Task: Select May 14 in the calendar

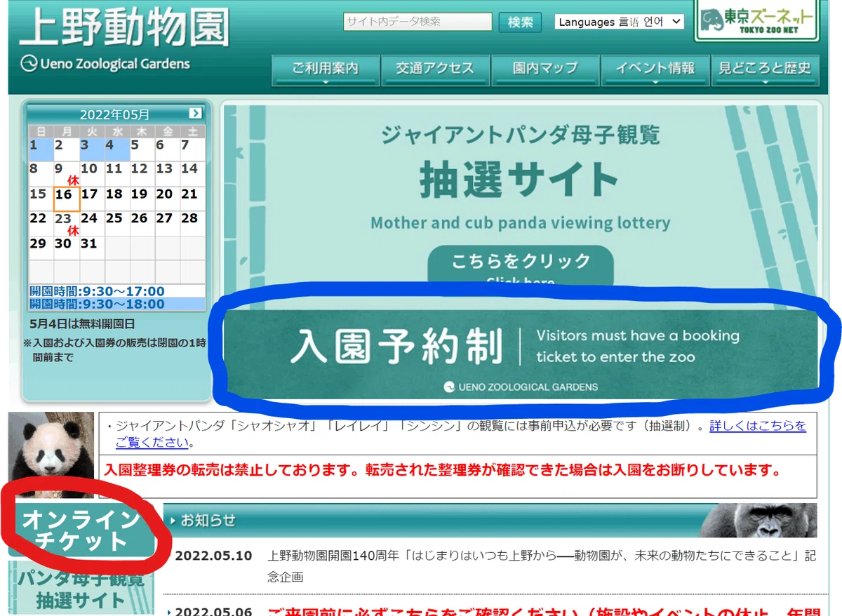Action: (x=193, y=174)
